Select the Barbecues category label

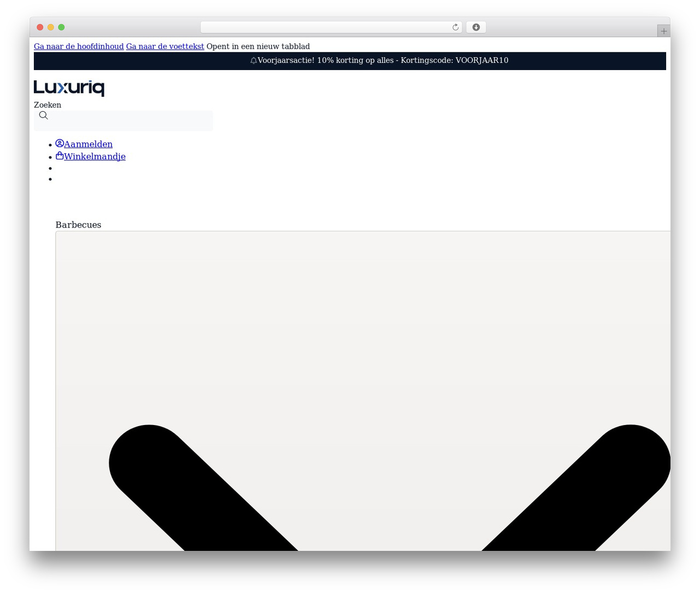[78, 225]
